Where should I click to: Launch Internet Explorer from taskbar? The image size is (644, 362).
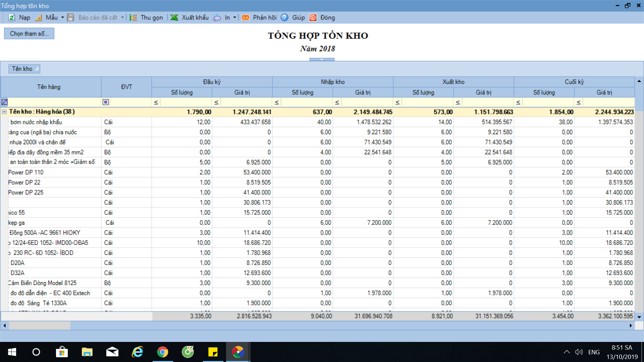tap(138, 352)
